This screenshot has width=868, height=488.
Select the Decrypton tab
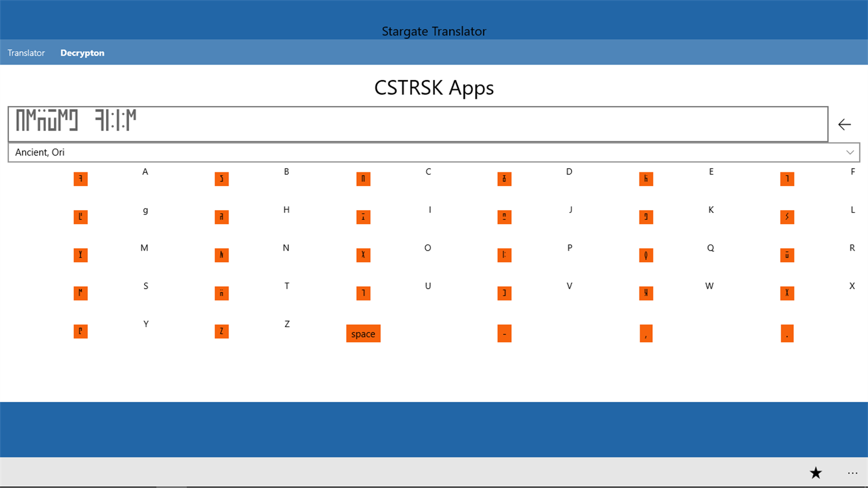pos(83,53)
